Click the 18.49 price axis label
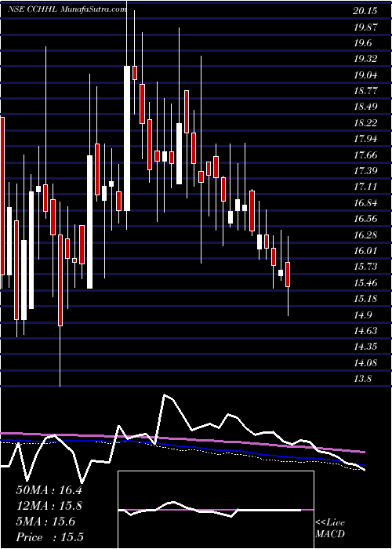This screenshot has width=392, height=549. tap(365, 107)
